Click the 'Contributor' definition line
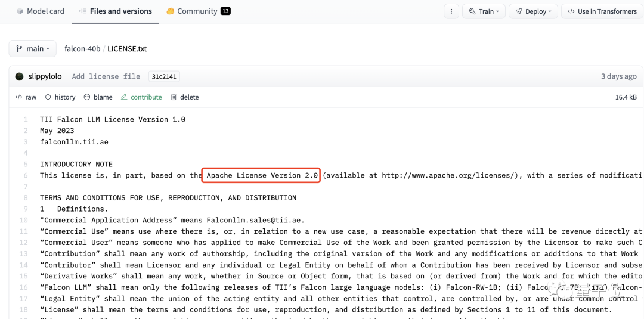The height and width of the screenshot is (319, 644). click(x=341, y=265)
